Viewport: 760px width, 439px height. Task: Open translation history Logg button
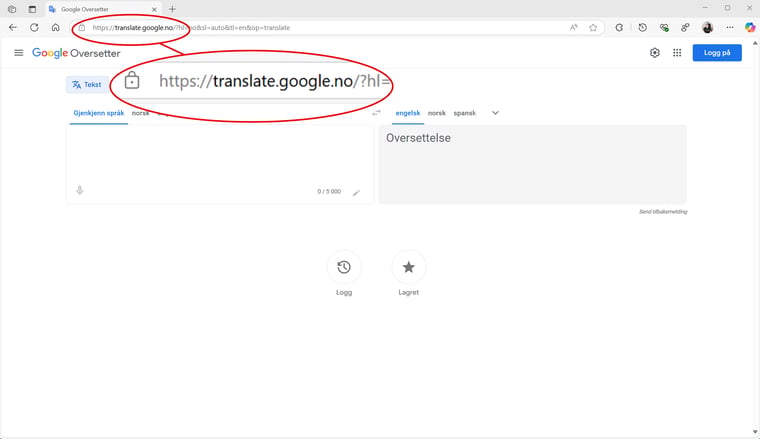pyautogui.click(x=344, y=267)
